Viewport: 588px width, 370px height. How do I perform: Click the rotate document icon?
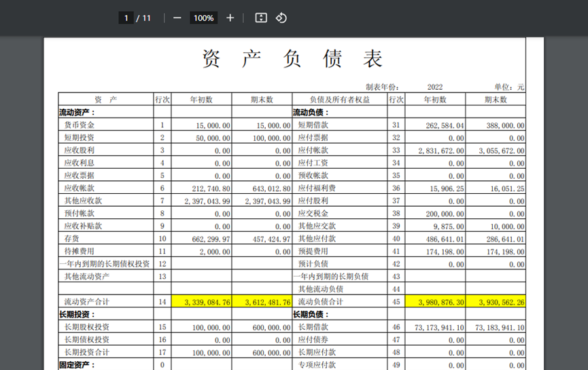point(281,18)
